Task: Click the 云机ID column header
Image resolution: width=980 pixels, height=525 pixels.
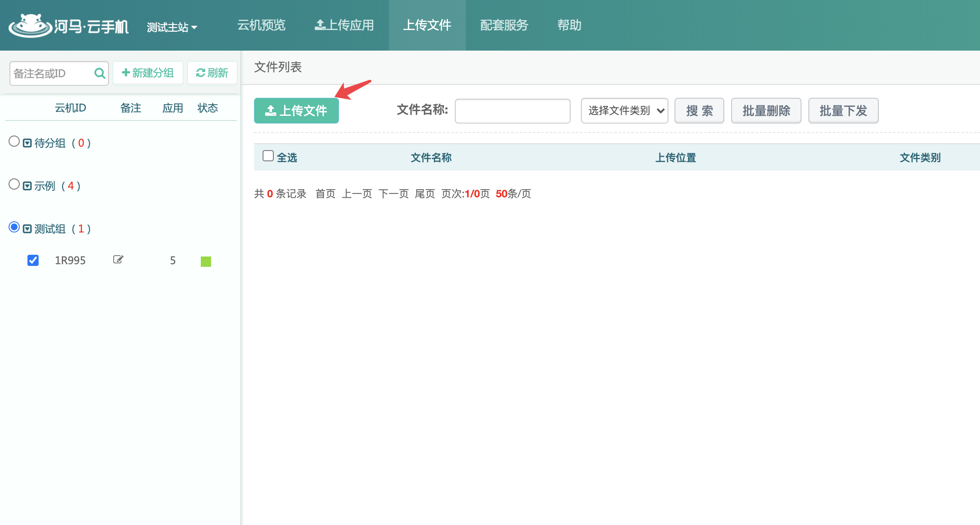Action: (x=70, y=108)
